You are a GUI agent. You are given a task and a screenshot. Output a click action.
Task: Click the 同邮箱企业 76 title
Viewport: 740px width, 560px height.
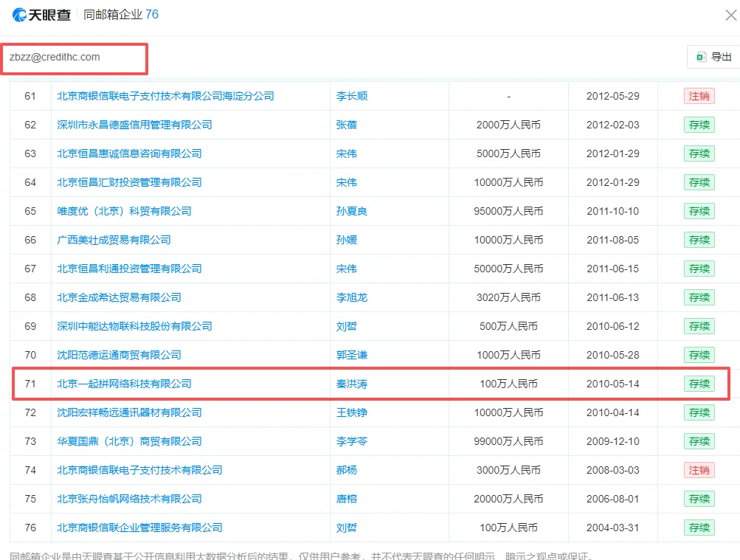click(121, 15)
